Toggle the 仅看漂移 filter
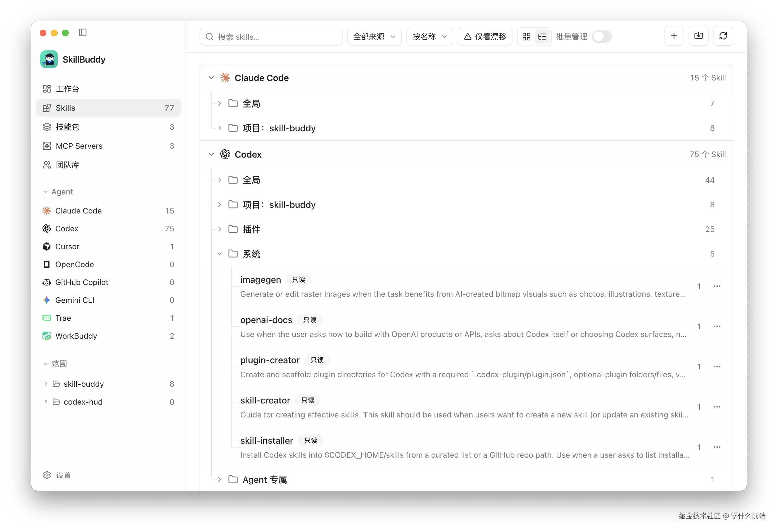 coord(485,37)
